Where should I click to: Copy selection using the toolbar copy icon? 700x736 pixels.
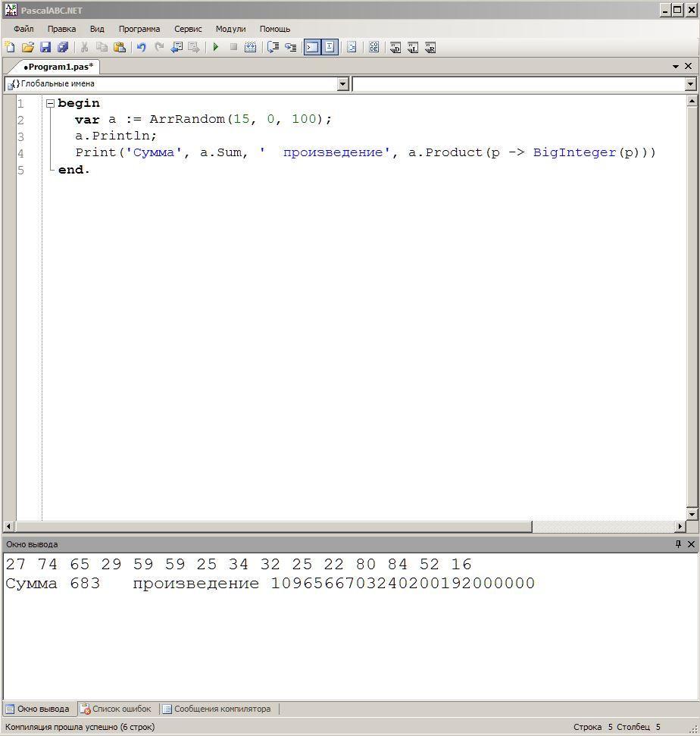(102, 47)
